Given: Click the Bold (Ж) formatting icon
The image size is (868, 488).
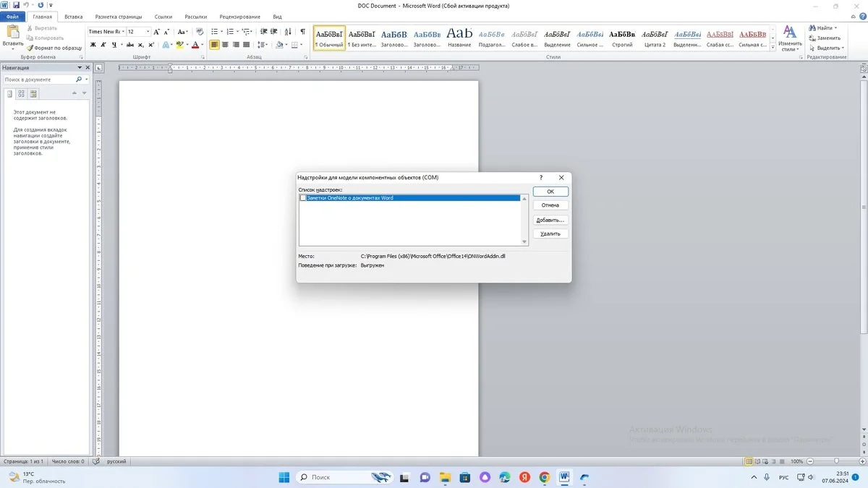Looking at the screenshot, I should pos(93,45).
